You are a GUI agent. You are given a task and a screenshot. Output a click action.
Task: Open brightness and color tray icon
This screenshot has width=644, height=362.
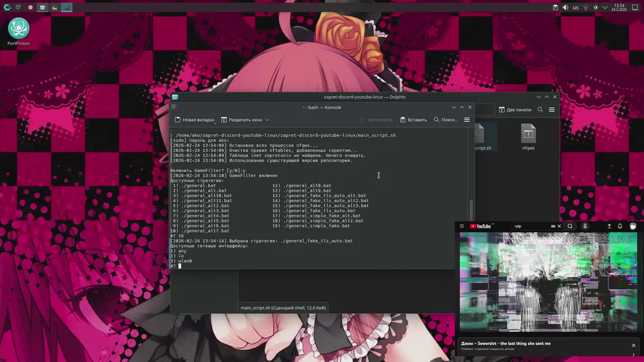tap(596, 8)
